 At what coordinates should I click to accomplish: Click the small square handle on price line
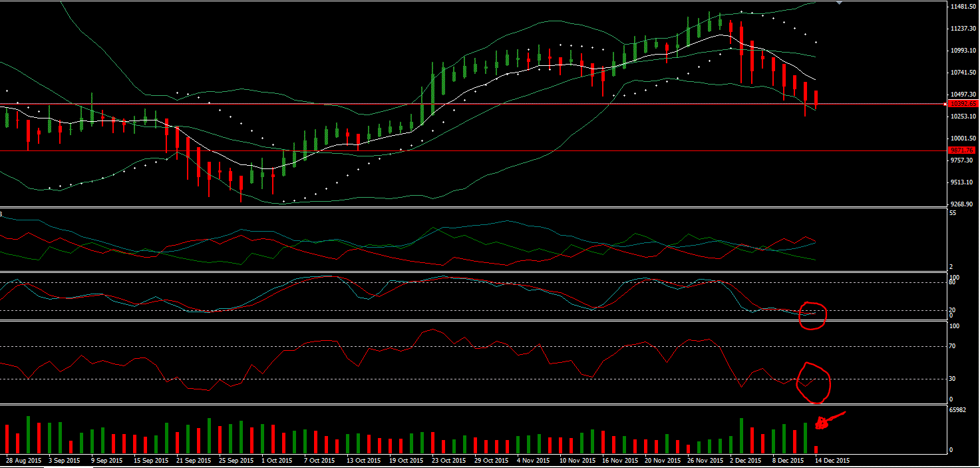tap(946, 104)
